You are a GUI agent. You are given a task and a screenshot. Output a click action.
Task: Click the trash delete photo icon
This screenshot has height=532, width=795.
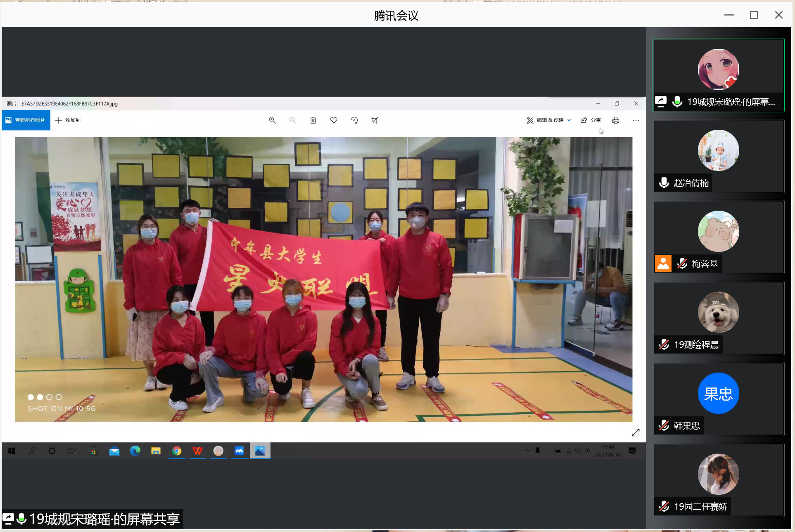pyautogui.click(x=313, y=120)
